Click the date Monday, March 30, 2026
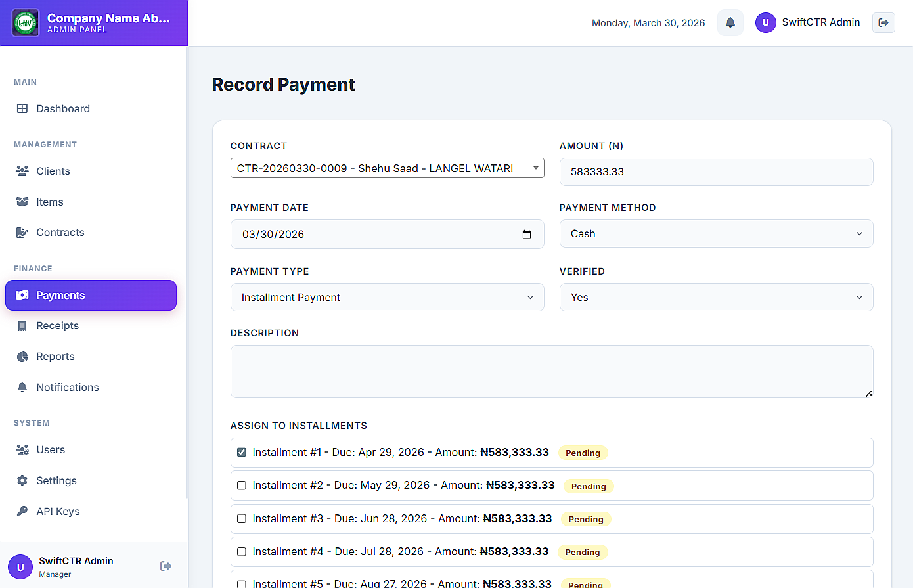 tap(648, 23)
